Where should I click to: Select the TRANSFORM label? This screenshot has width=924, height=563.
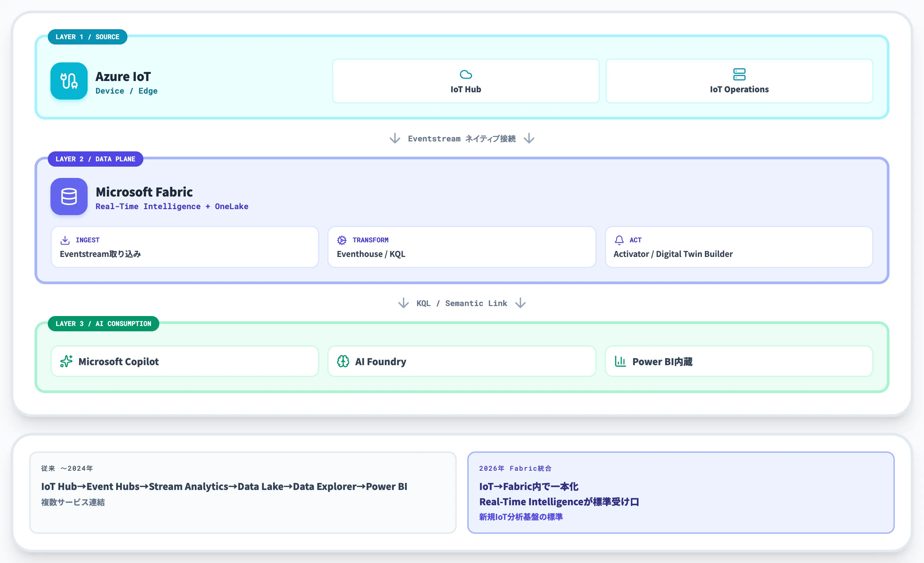coord(370,240)
